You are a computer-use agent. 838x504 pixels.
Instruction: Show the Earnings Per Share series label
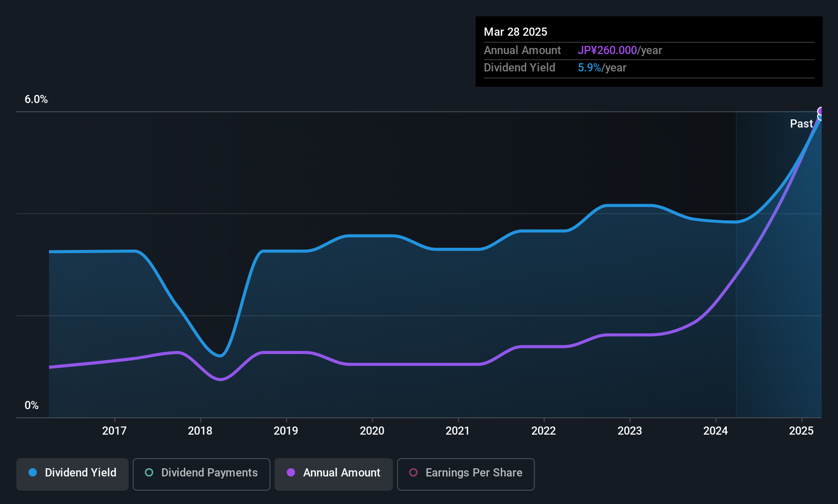click(x=474, y=472)
